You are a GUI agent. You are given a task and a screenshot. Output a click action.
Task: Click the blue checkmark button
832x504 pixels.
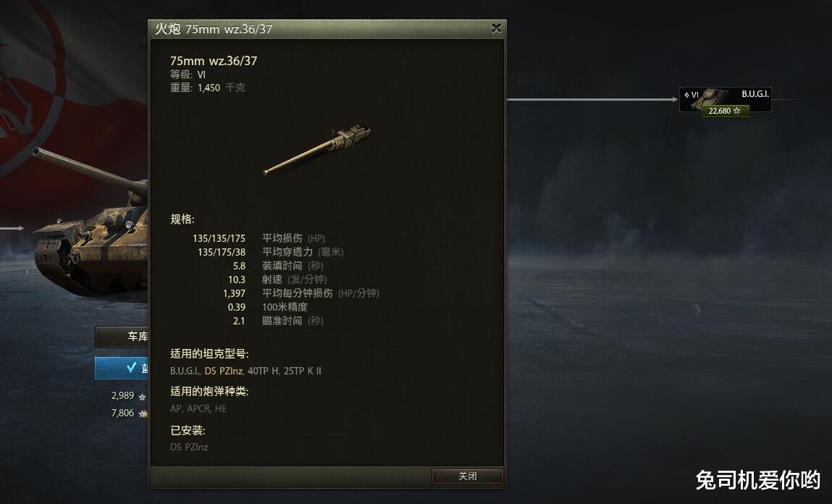tap(122, 368)
